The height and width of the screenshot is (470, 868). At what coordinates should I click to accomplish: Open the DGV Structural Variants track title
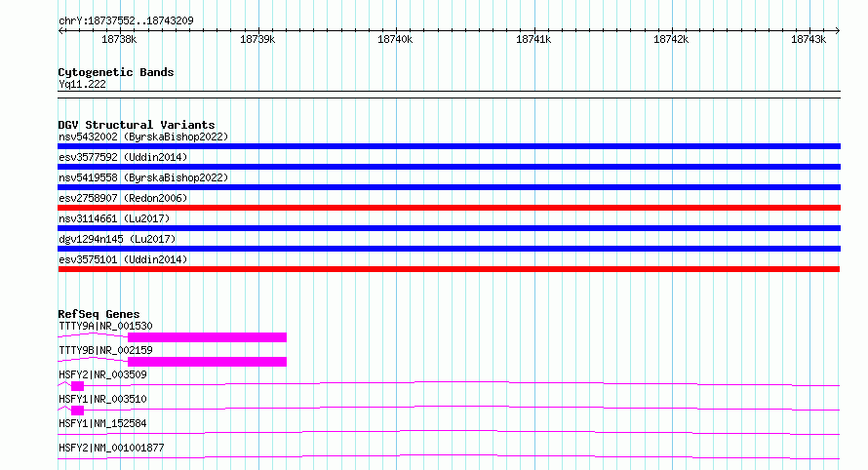[x=137, y=125]
